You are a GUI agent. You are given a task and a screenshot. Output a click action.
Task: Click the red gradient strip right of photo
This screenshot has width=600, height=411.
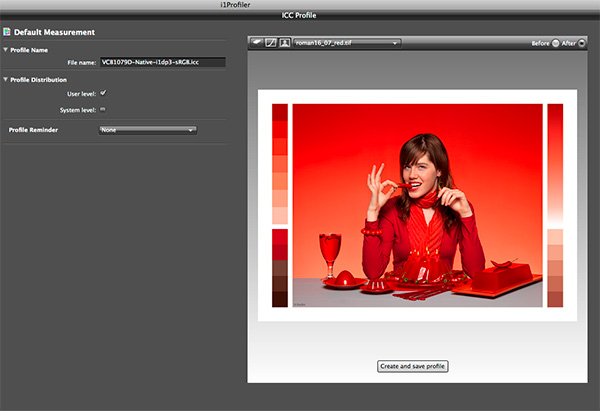point(555,160)
